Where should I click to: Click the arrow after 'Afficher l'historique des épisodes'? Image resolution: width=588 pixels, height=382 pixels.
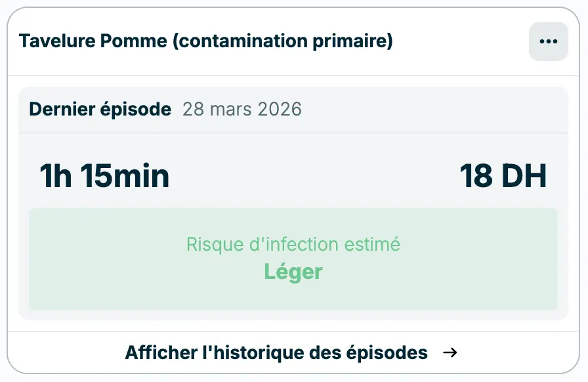click(x=451, y=352)
